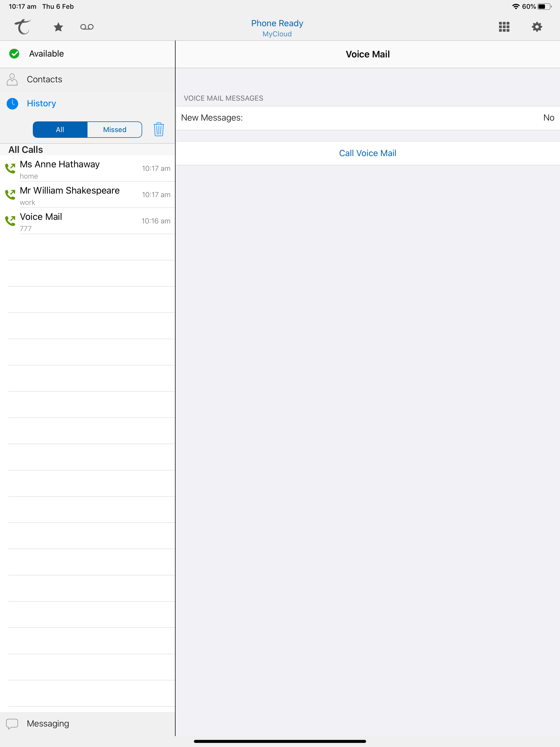Viewport: 560px width, 747px height.
Task: Open the dial pad grid icon
Action: pyautogui.click(x=504, y=27)
